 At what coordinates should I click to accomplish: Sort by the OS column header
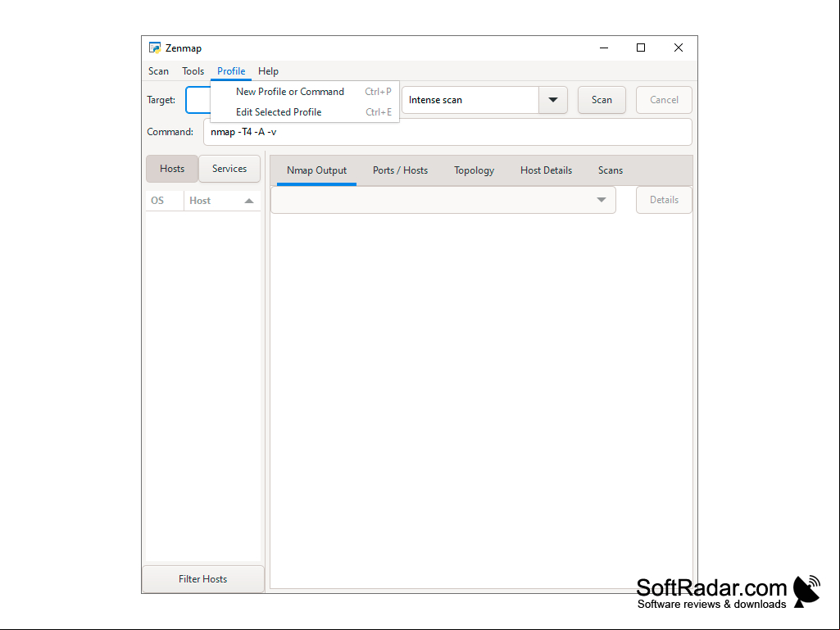(165, 201)
